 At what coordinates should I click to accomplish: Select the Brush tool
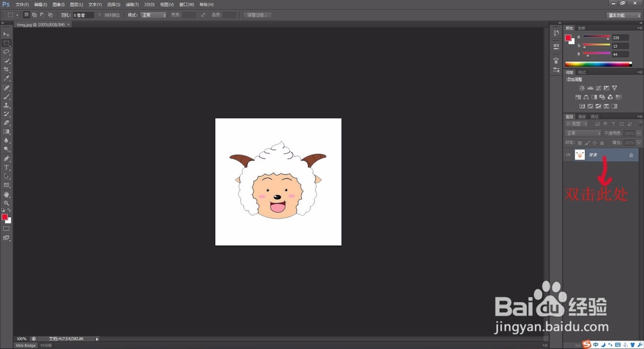tap(6, 97)
